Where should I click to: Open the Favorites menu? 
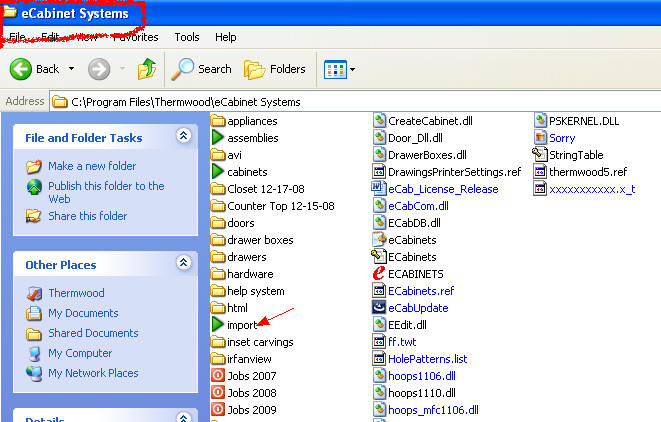[x=136, y=37]
